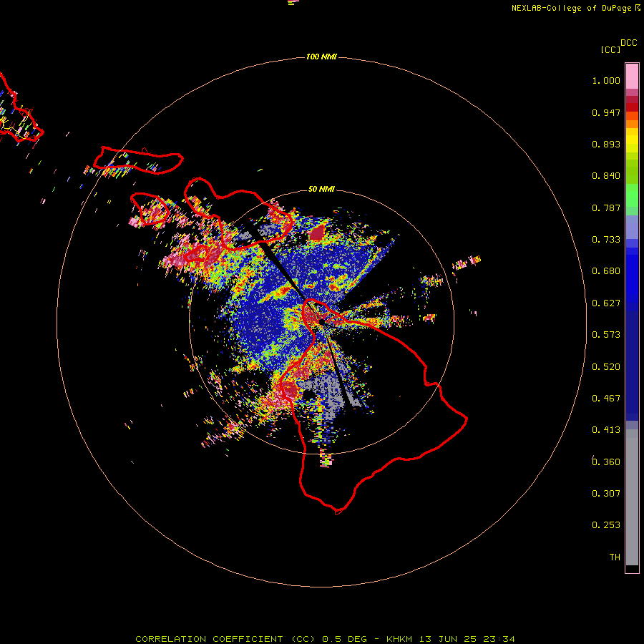Click the 0.840 legend value

pyautogui.click(x=606, y=176)
